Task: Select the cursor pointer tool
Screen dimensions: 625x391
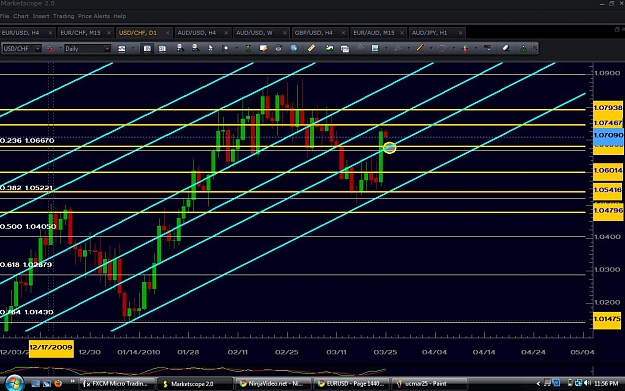Action: point(210,48)
